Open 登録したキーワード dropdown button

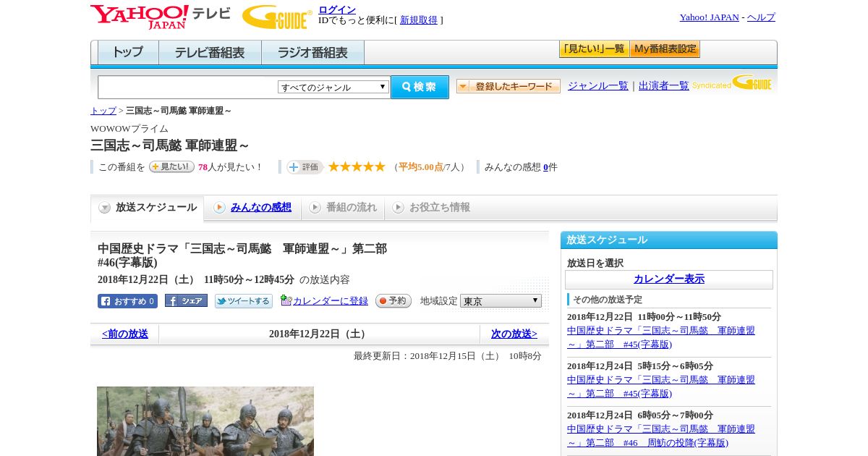coord(509,86)
